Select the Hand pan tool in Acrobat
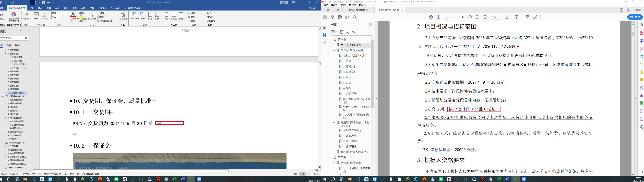Screen dimensions: 644x182 click(x=470, y=17)
